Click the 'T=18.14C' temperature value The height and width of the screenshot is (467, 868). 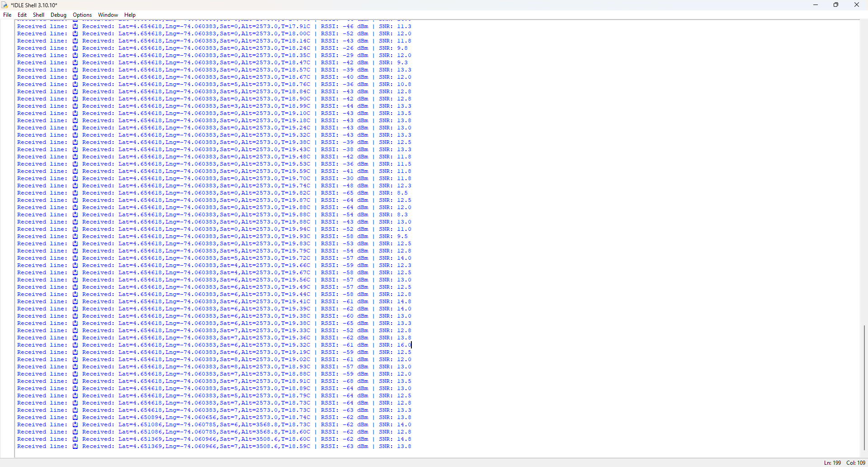tap(296, 41)
